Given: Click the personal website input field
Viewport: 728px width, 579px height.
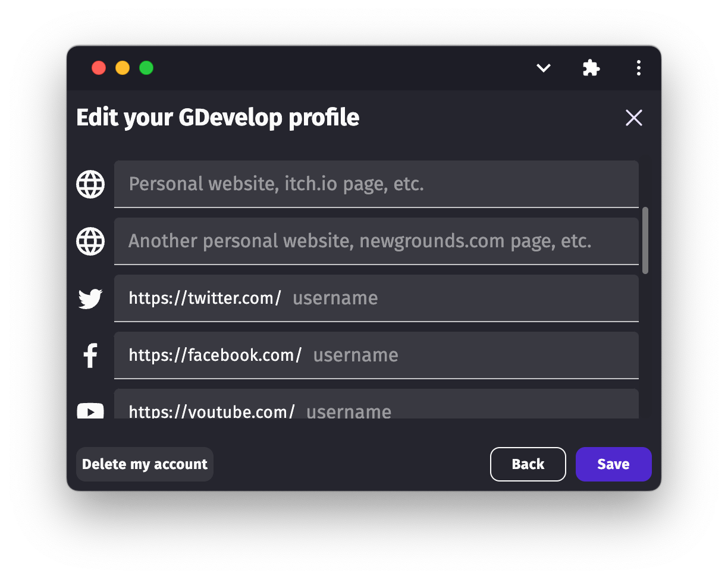Looking at the screenshot, I should [x=376, y=184].
